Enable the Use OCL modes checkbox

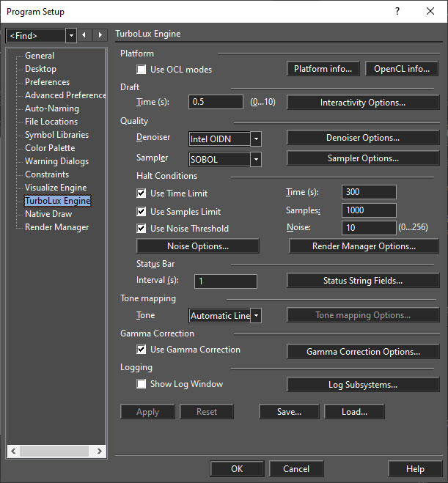pos(141,70)
